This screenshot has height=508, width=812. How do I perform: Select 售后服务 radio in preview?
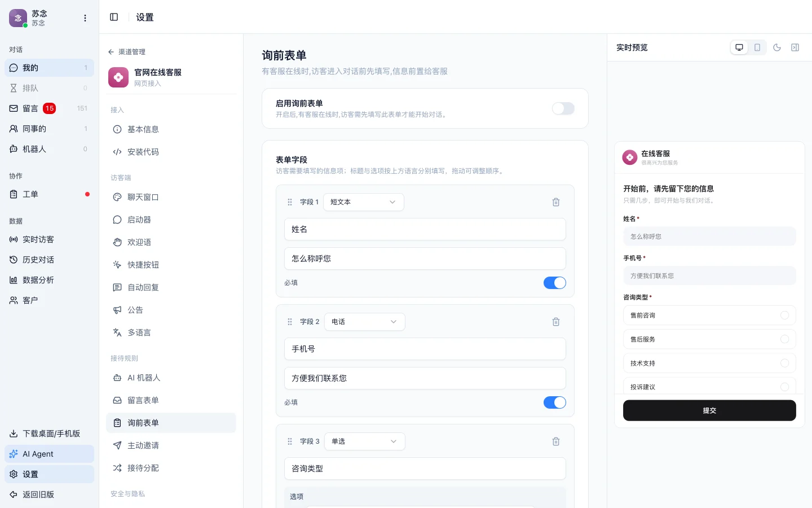click(x=784, y=339)
